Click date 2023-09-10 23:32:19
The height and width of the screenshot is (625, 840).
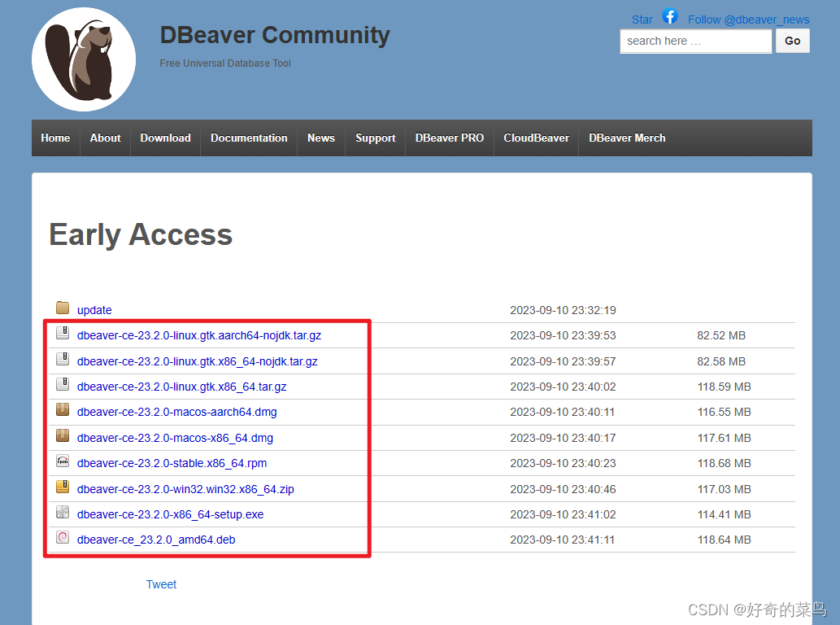coord(563,310)
